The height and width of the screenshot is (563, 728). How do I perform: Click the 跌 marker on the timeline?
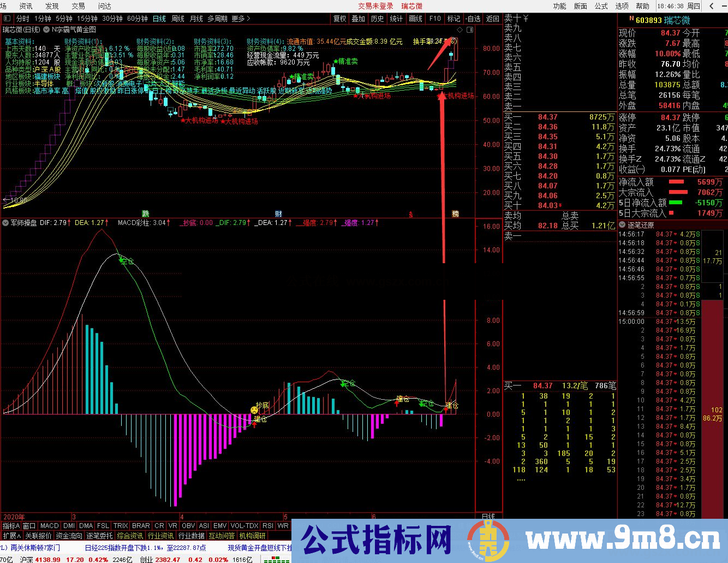click(x=145, y=214)
